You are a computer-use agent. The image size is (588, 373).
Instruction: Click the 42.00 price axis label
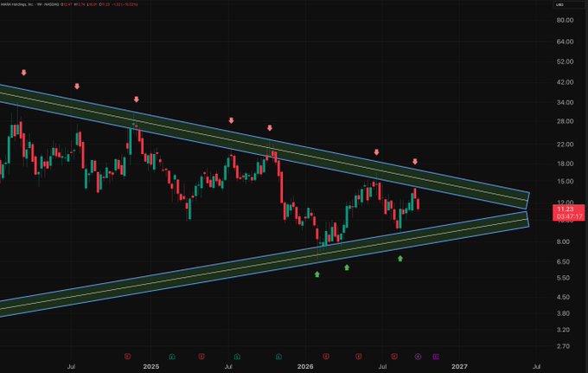[x=566, y=82]
